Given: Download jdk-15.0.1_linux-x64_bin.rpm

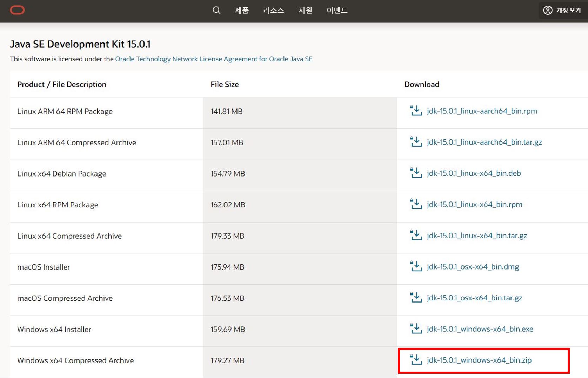Looking at the screenshot, I should 475,204.
